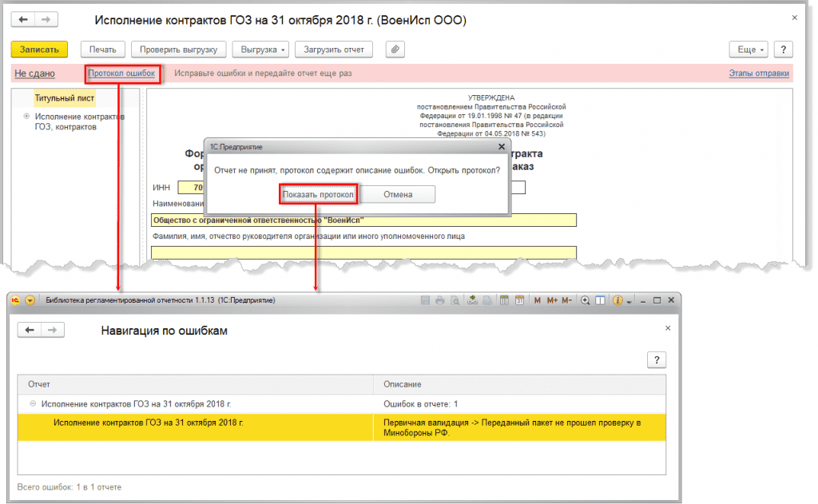Collapse Исполнение контрактов ГОЗ group in error list

click(x=33, y=404)
